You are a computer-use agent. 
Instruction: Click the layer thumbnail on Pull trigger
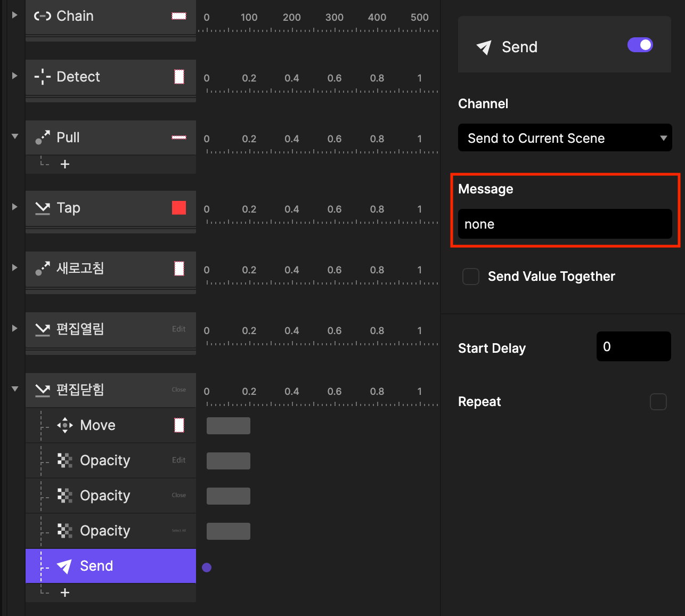179,137
